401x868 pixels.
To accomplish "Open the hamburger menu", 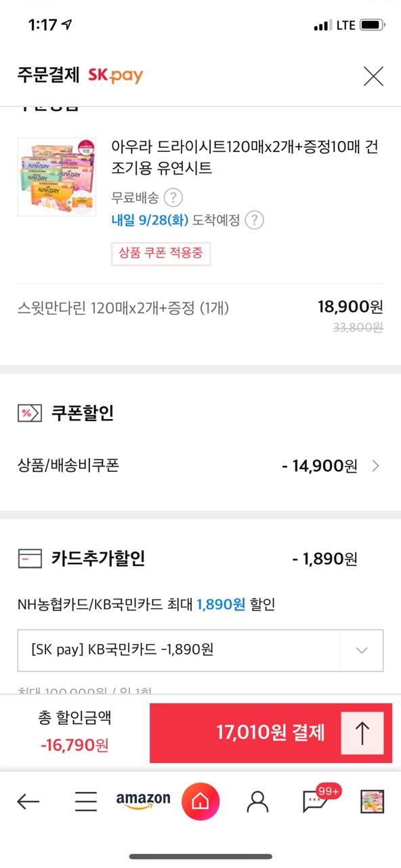I will tap(86, 802).
